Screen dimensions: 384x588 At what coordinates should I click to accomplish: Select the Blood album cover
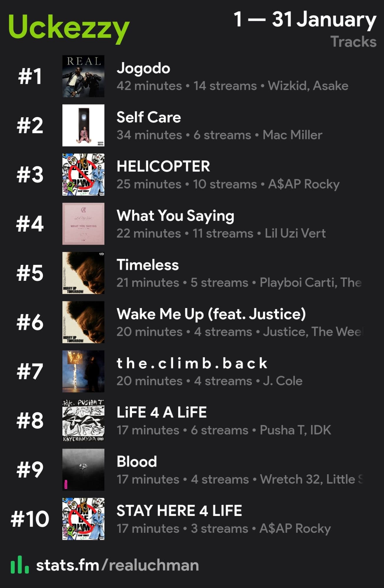(x=83, y=470)
